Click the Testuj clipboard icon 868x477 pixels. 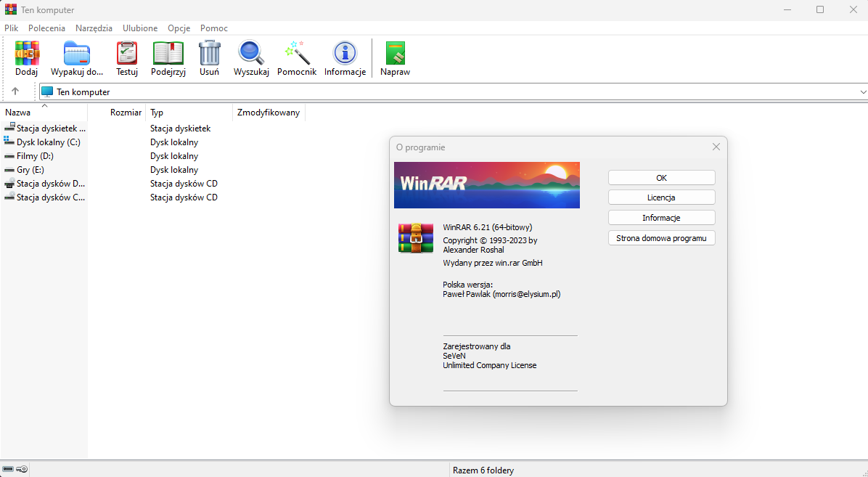pyautogui.click(x=127, y=53)
